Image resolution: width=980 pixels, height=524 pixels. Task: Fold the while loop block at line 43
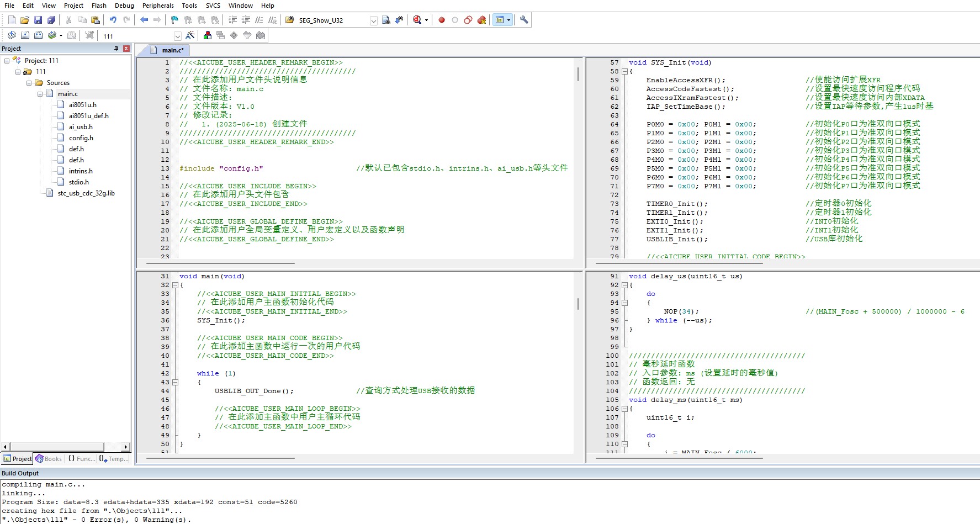pos(175,382)
